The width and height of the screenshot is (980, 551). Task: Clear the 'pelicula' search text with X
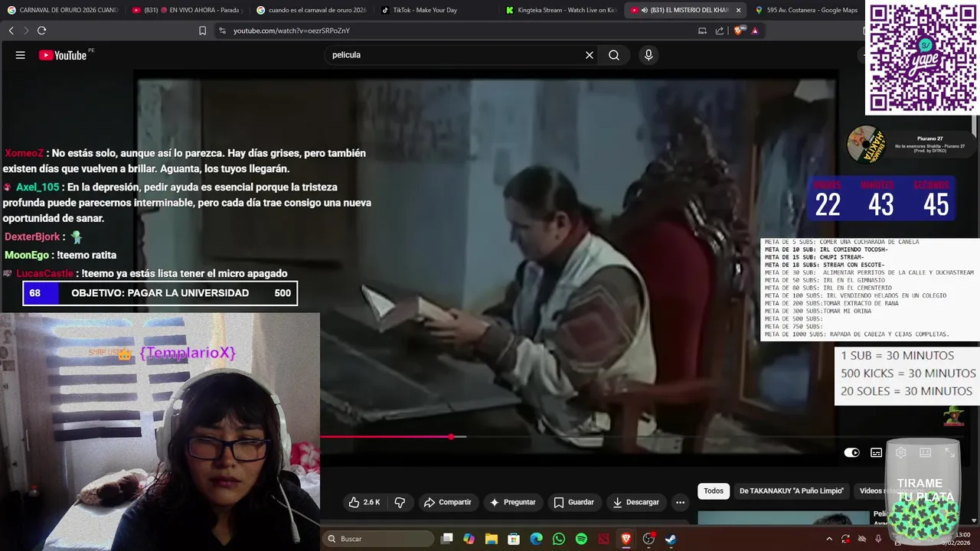(590, 55)
